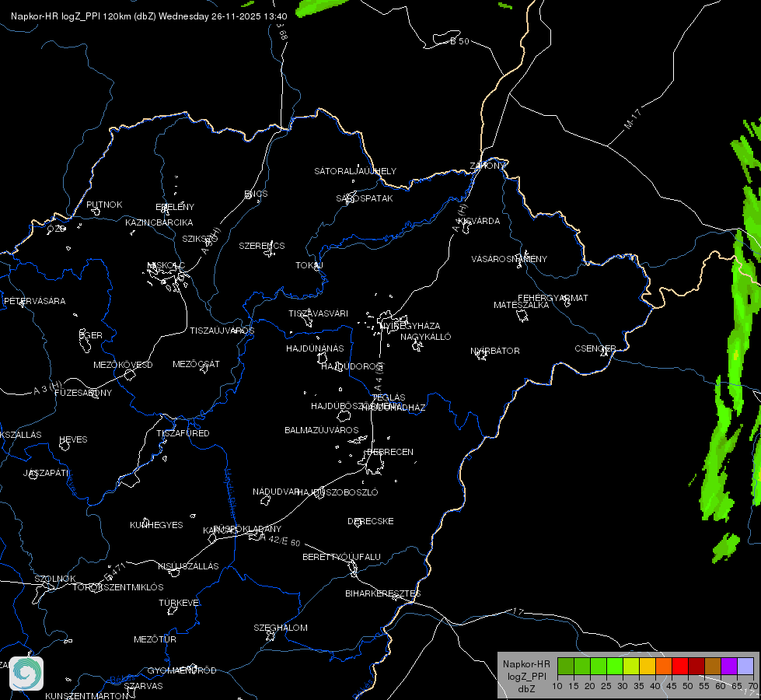This screenshot has height=700, width=761.
Task: Click the HEVES label
Action: coord(73,439)
